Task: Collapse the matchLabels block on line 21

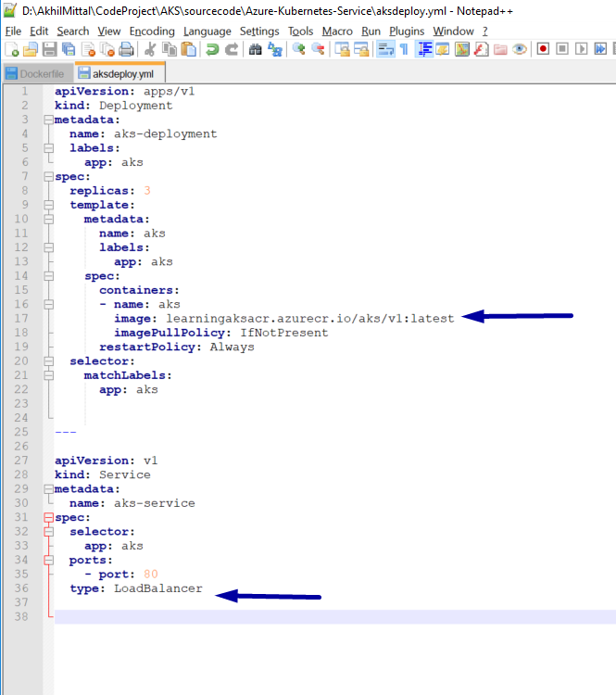Action: (48, 375)
